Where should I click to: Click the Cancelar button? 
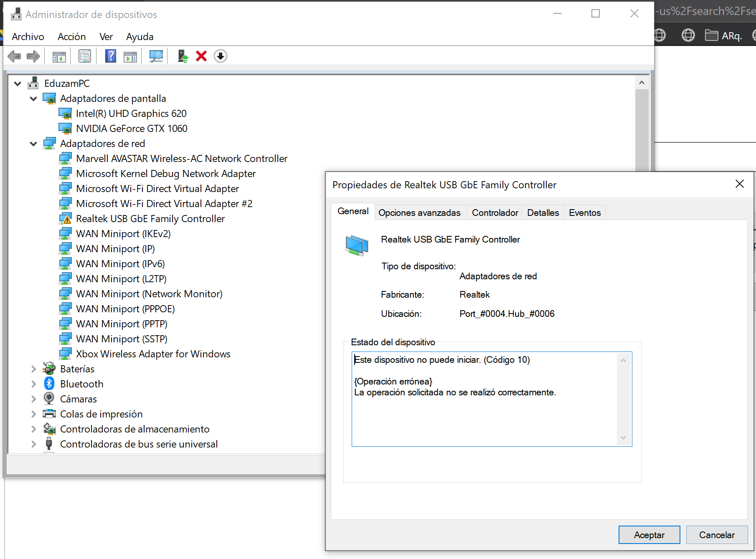717,535
